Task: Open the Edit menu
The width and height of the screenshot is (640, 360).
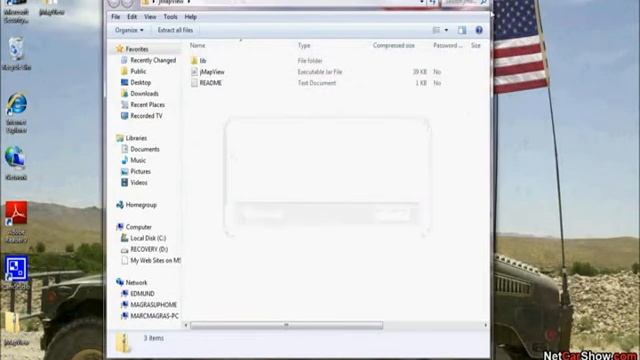Action: (x=131, y=17)
